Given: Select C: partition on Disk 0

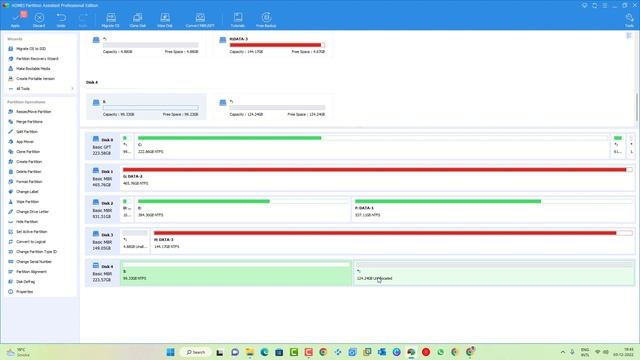Looking at the screenshot, I should point(372,146).
